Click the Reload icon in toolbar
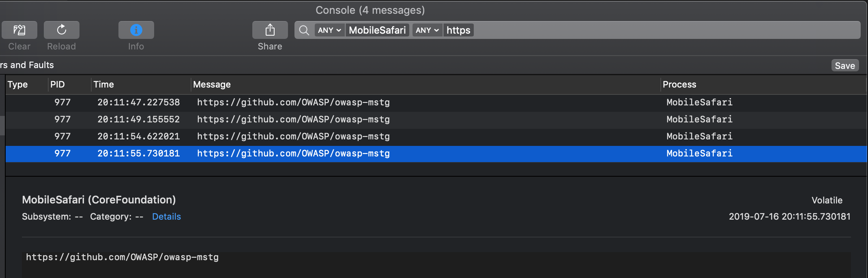The width and height of the screenshot is (868, 278). [x=62, y=30]
